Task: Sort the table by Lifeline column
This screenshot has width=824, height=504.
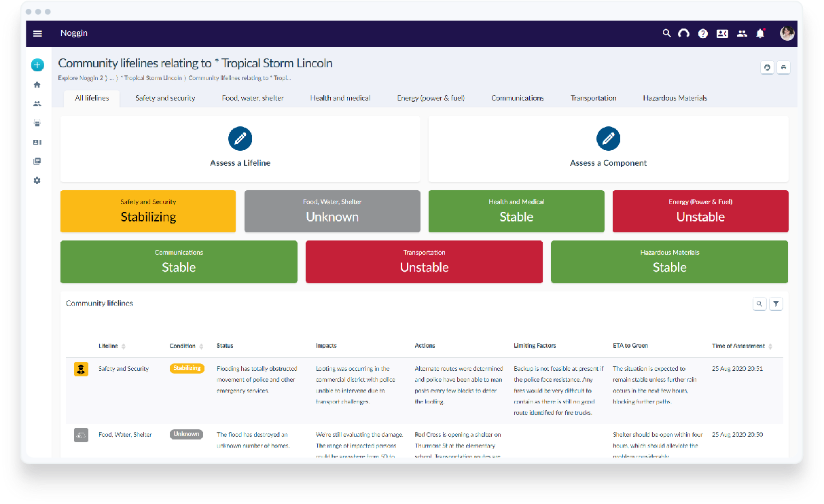Action: click(124, 346)
